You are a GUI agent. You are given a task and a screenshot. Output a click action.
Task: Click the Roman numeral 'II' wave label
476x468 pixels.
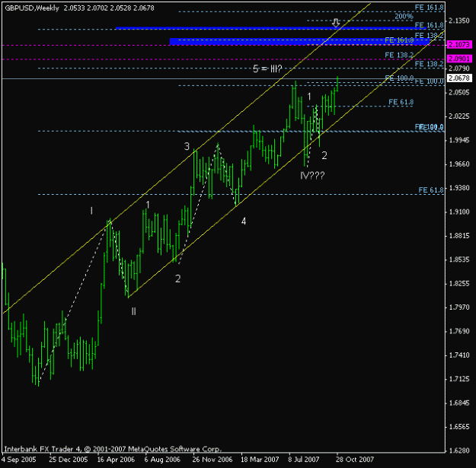pyautogui.click(x=134, y=311)
